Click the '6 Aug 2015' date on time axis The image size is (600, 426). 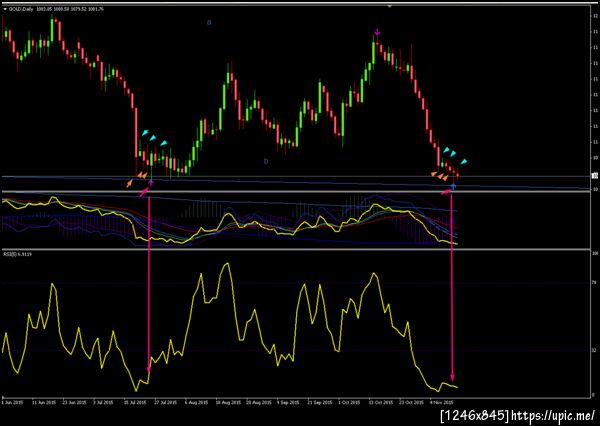(196, 403)
